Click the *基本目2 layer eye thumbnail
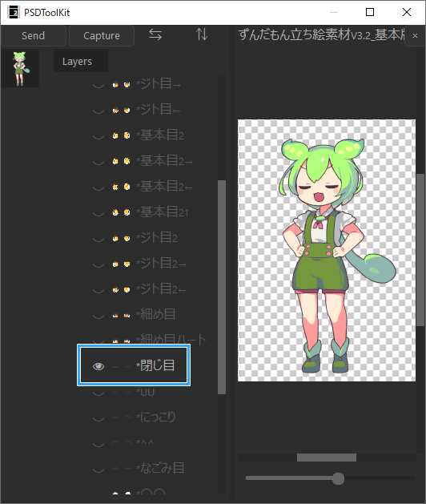426x504 pixels. pyautogui.click(x=121, y=135)
